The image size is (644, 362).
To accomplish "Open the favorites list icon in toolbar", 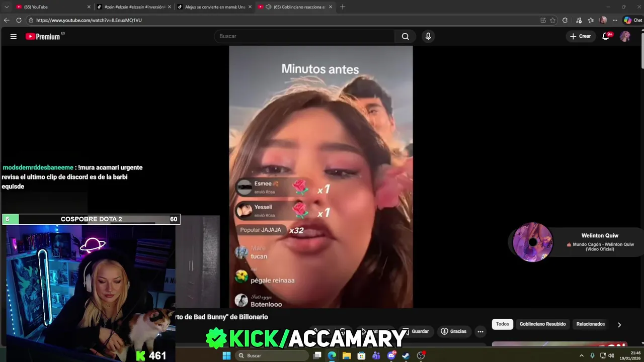I will click(591, 20).
